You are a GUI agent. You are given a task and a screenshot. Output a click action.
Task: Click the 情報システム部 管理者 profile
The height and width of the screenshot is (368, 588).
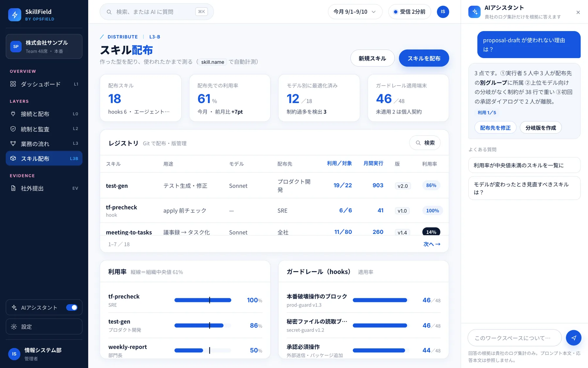(x=44, y=354)
